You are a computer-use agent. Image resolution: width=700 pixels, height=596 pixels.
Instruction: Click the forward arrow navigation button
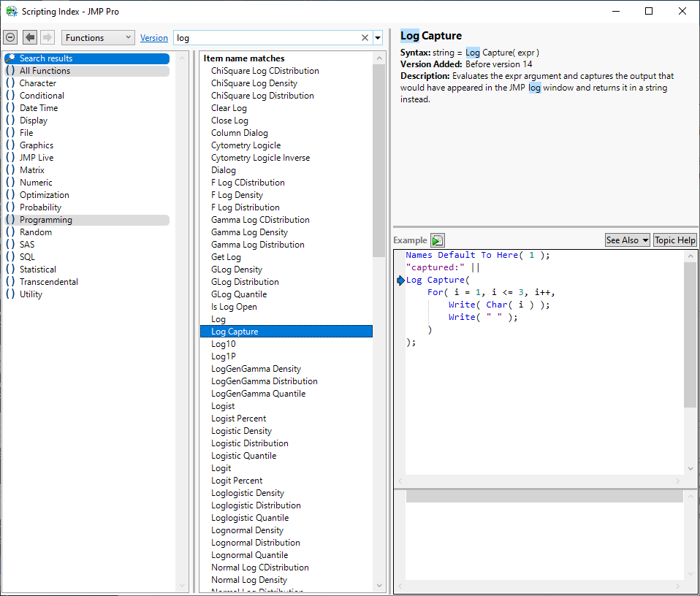47,37
